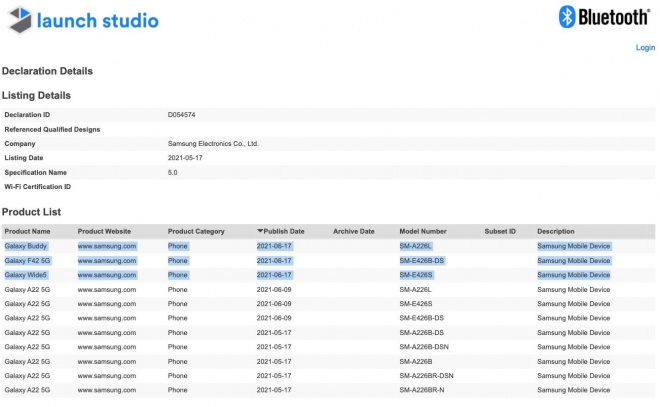
Task: Click model number SM-A226L in Galaxy Buddy row
Action: [x=415, y=246]
